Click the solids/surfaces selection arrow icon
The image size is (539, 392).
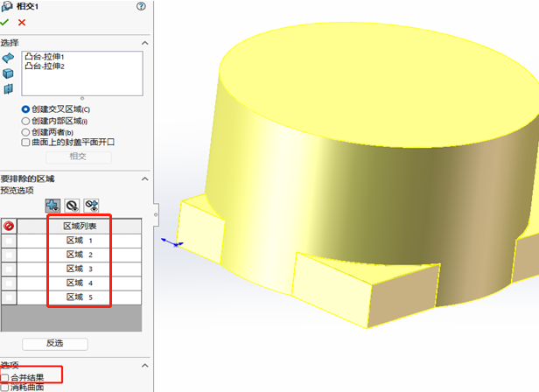[x=8, y=58]
